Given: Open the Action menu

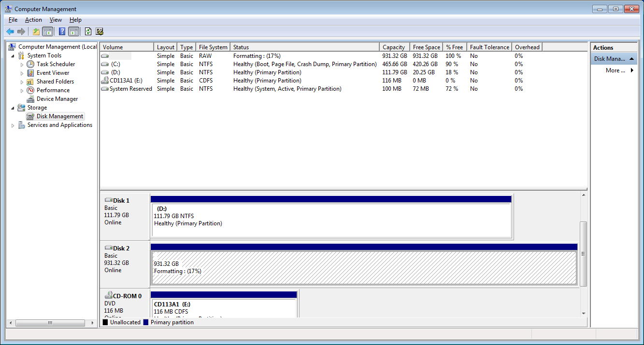Looking at the screenshot, I should [33, 20].
